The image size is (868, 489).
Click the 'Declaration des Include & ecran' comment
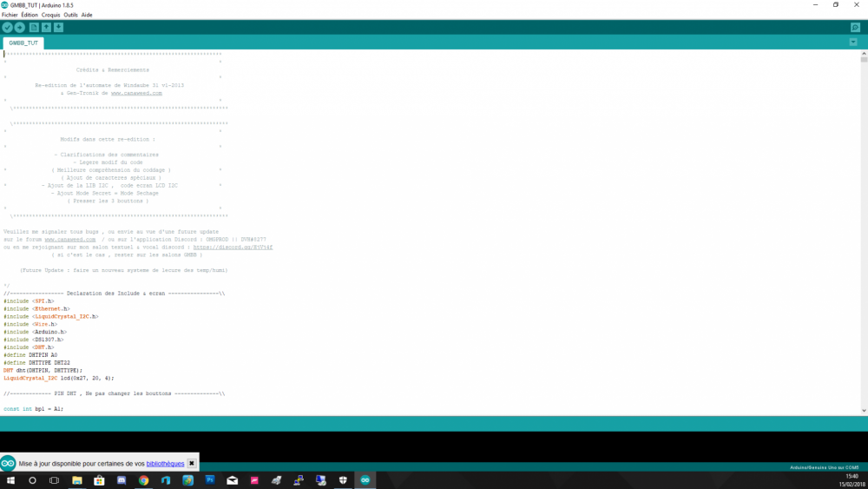114,294
